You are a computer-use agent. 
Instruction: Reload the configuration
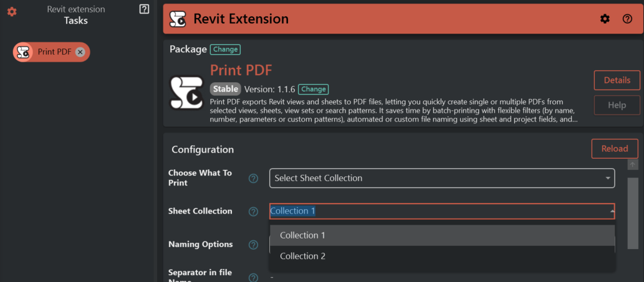click(614, 149)
